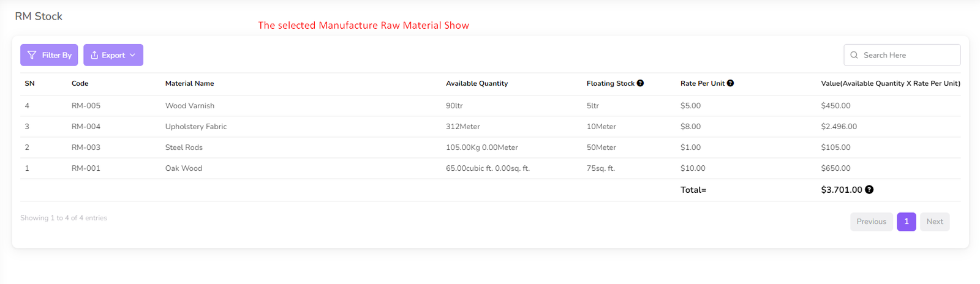This screenshot has height=284, width=980.
Task: Click the Steel Rods material name
Action: click(184, 148)
